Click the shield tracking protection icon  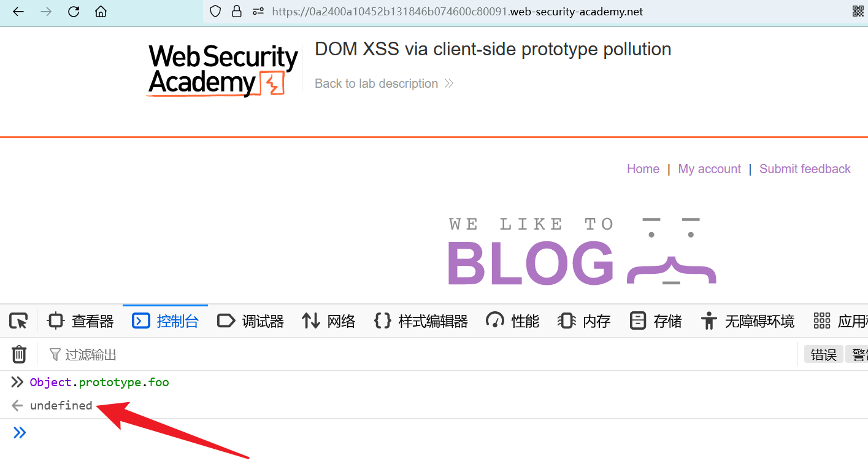[215, 11]
